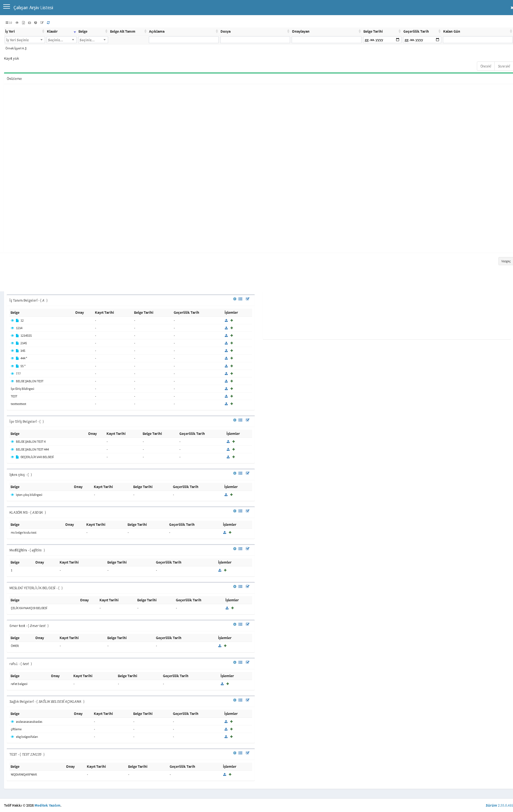The image size is (513, 812).
Task: Sort by Kalan Gün column header
Action: 477,31
